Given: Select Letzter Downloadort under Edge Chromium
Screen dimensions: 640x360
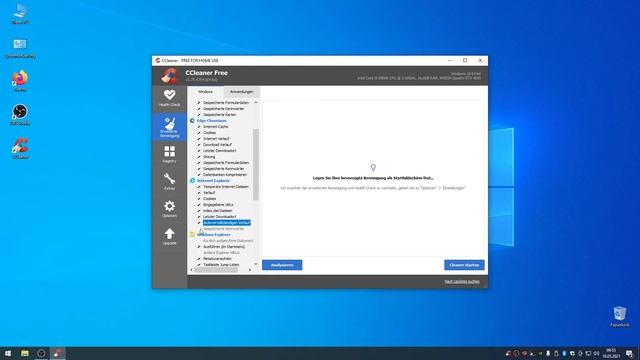Looking at the screenshot, I should tap(220, 151).
